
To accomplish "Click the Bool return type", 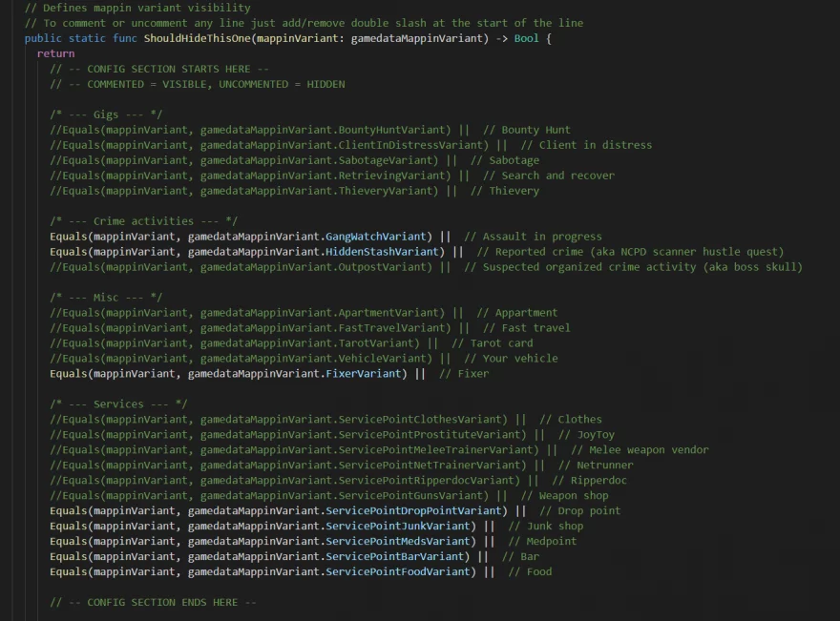I will click(x=528, y=38).
